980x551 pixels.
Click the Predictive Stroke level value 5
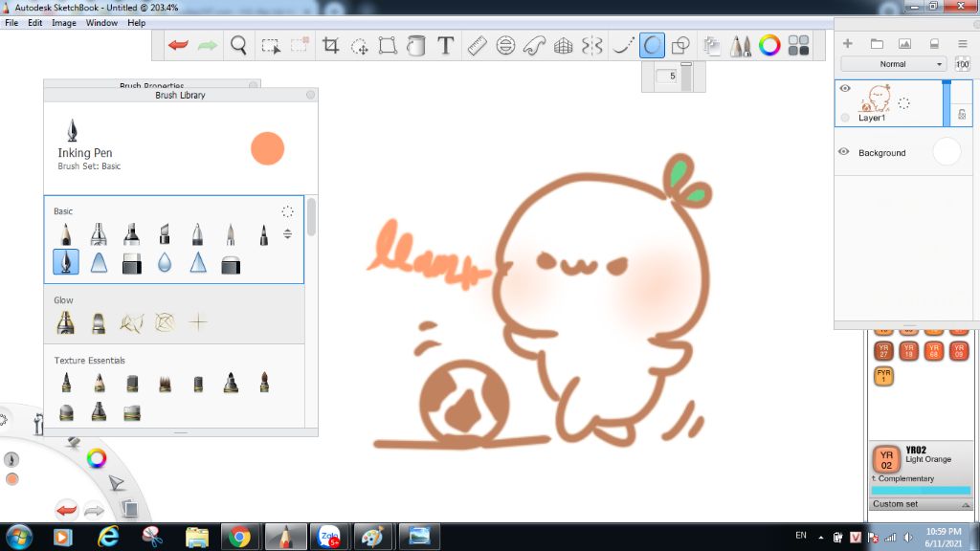[668, 77]
